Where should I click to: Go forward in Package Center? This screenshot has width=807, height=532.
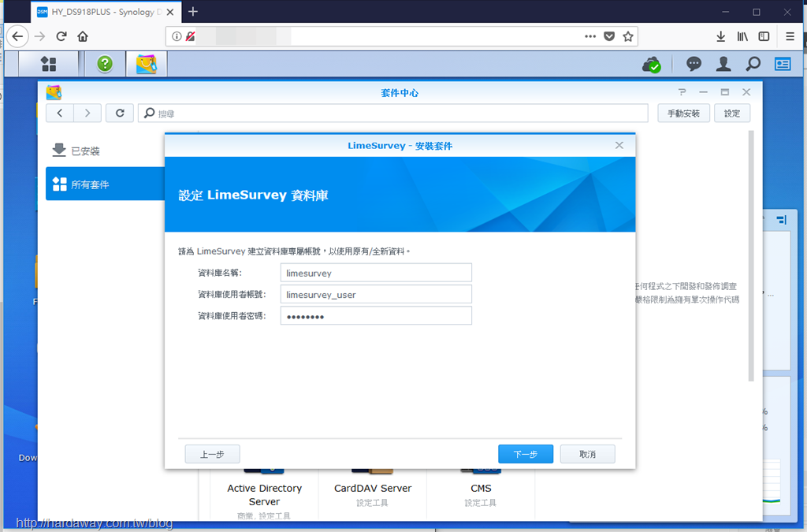[x=87, y=113]
